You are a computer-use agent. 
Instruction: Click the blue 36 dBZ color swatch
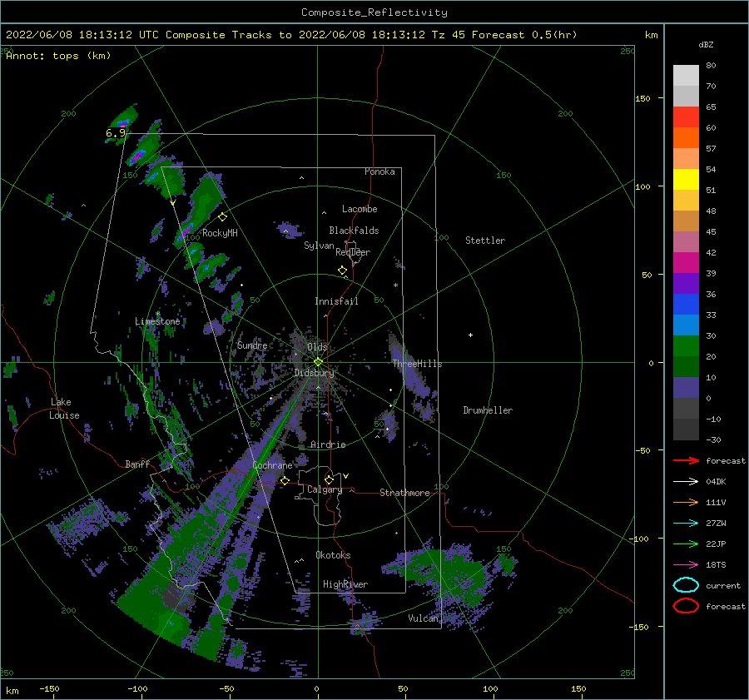(x=686, y=304)
